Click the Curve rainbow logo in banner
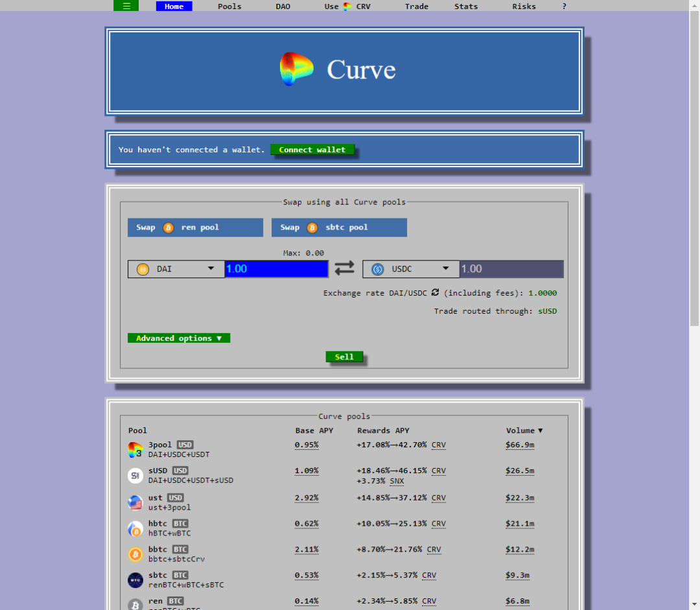 [x=296, y=69]
